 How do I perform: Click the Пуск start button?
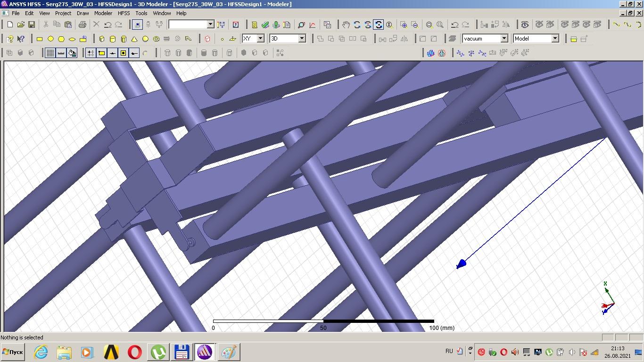click(13, 352)
